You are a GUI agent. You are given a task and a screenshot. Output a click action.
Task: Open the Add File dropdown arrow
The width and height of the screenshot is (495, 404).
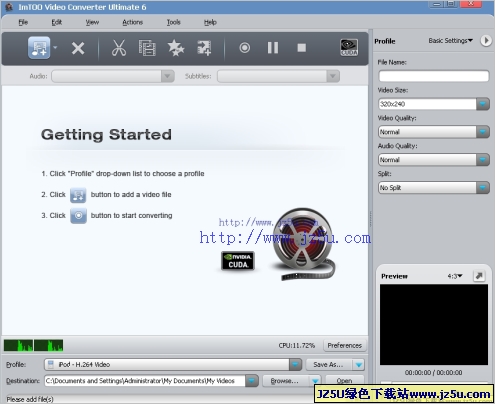(x=55, y=47)
